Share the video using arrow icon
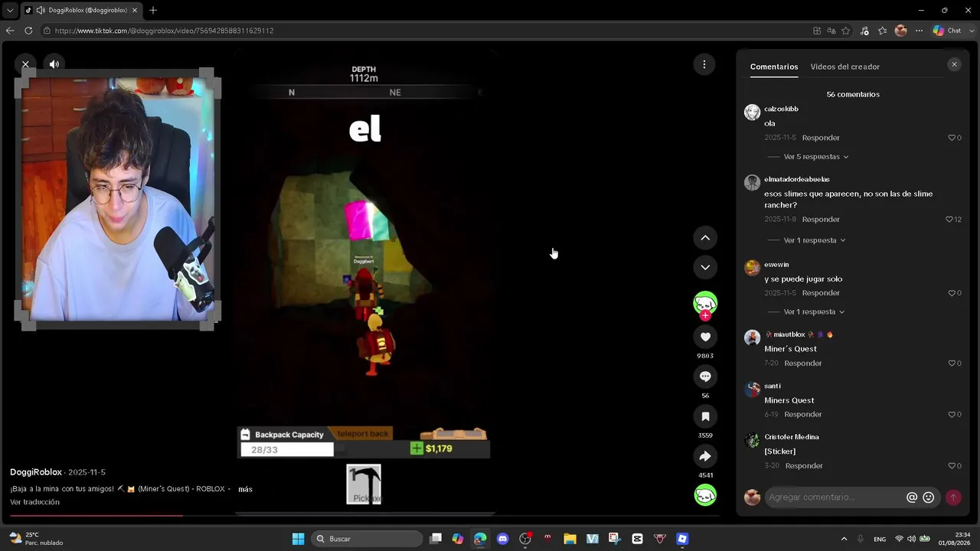Image resolution: width=980 pixels, height=551 pixels. point(705,456)
